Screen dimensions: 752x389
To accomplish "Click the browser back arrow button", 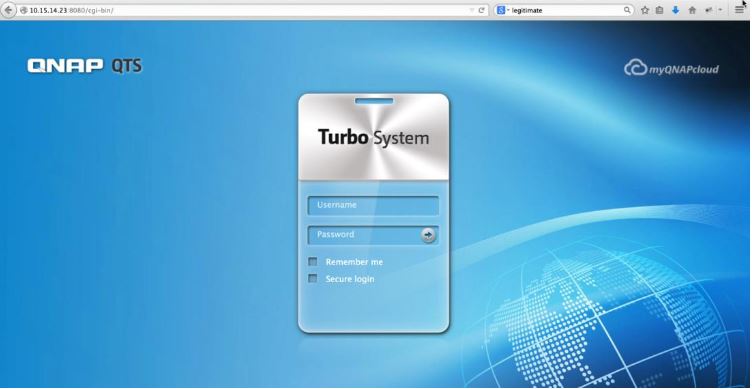I will 9,10.
